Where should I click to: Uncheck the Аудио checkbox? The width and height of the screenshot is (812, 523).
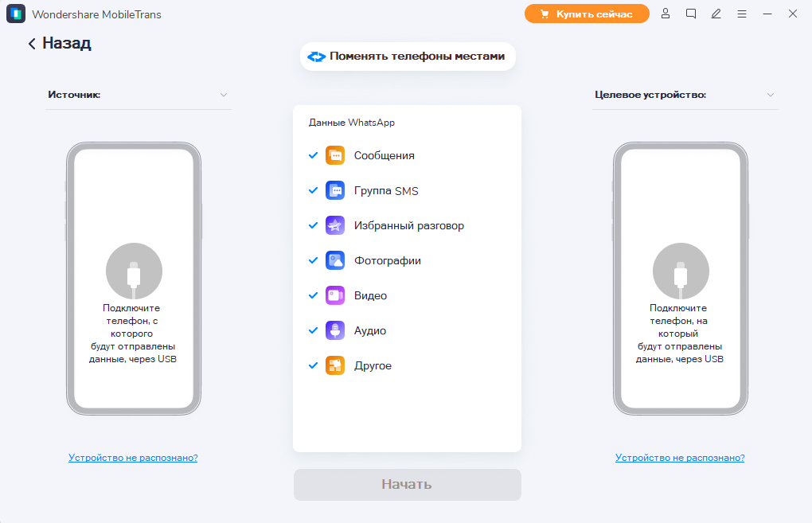coord(313,330)
